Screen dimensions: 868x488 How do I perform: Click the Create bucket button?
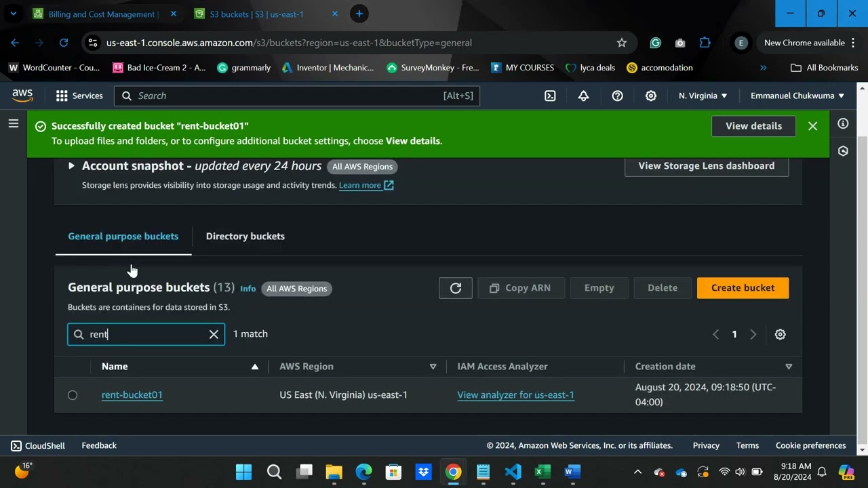[743, 288]
